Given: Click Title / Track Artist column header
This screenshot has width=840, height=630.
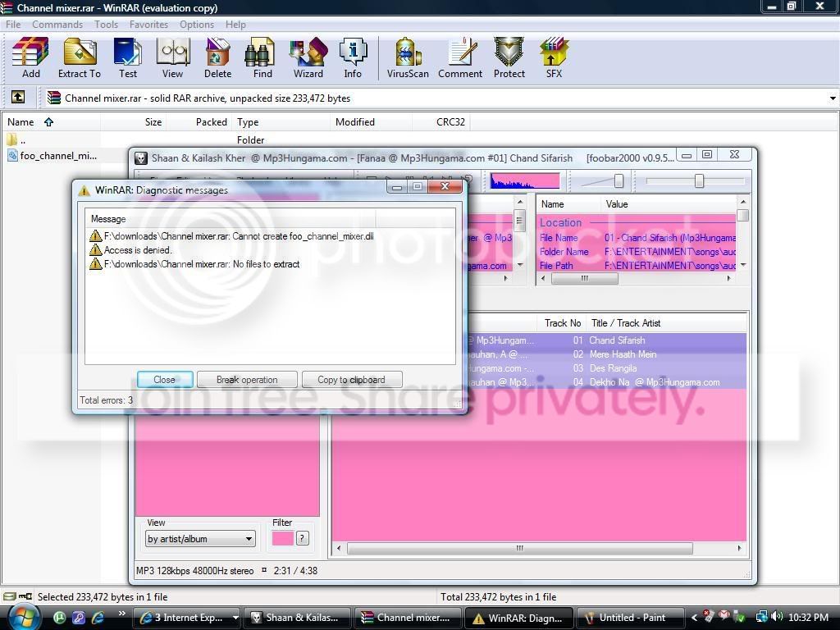Looking at the screenshot, I should click(666, 323).
